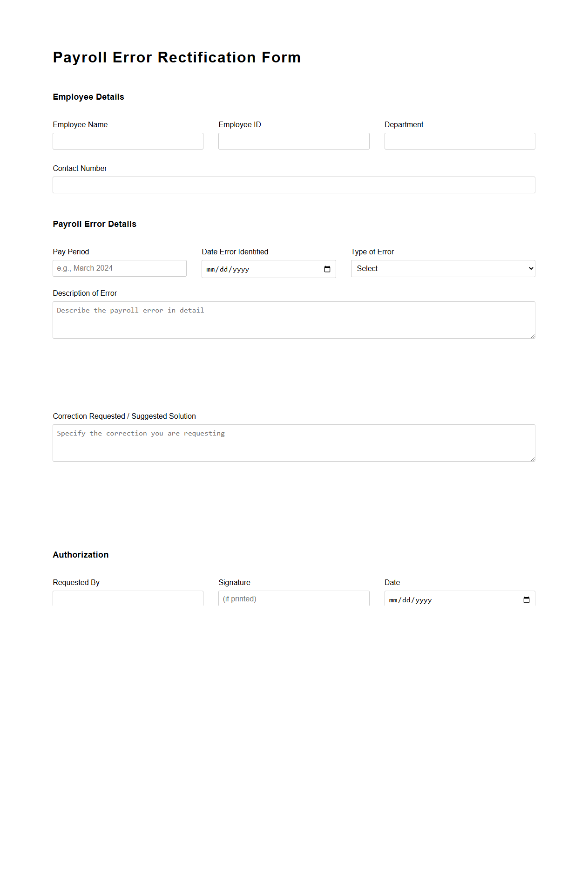Click the Correction Requested textarea resize handle
The height and width of the screenshot is (872, 588).
coord(533,459)
